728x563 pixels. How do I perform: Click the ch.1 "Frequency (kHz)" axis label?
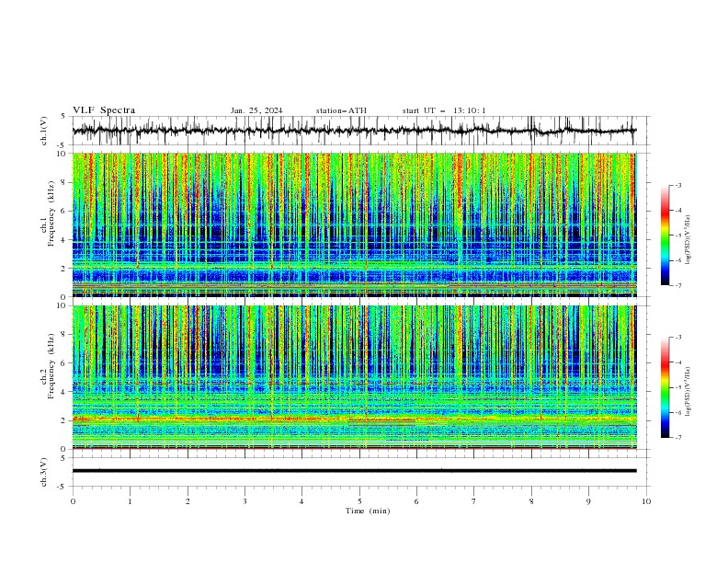pyautogui.click(x=51, y=212)
